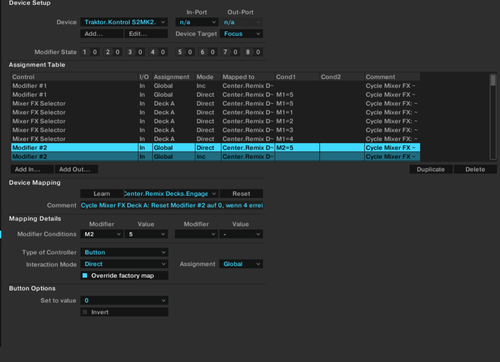500x362 pixels.
Task: Click the Add In... button
Action: tap(32, 169)
